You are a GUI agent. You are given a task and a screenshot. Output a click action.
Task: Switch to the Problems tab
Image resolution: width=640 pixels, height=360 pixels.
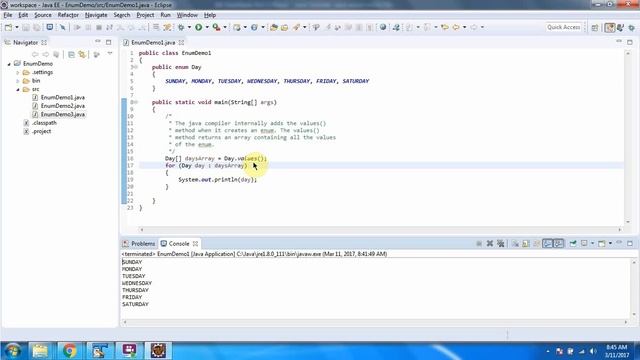coord(139,244)
